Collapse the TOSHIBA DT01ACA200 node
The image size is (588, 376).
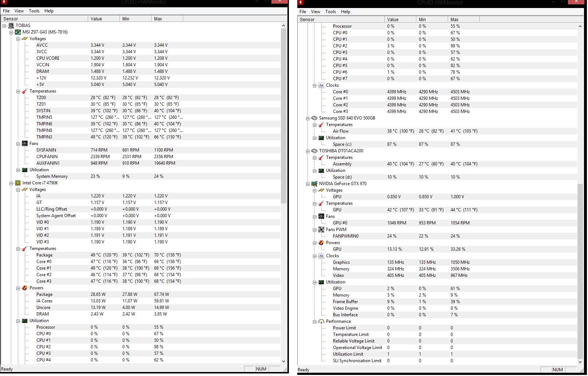pyautogui.click(x=308, y=151)
